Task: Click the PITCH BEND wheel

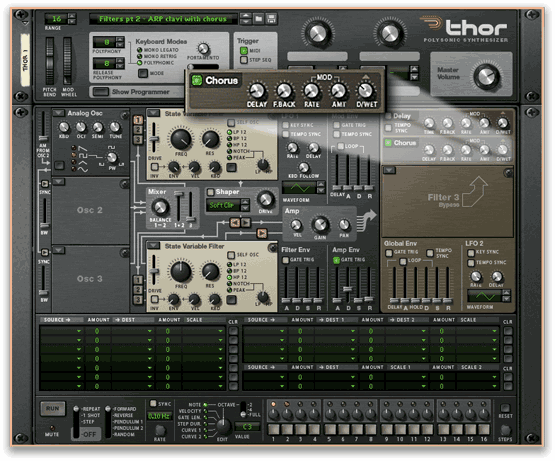Action: 50,61
